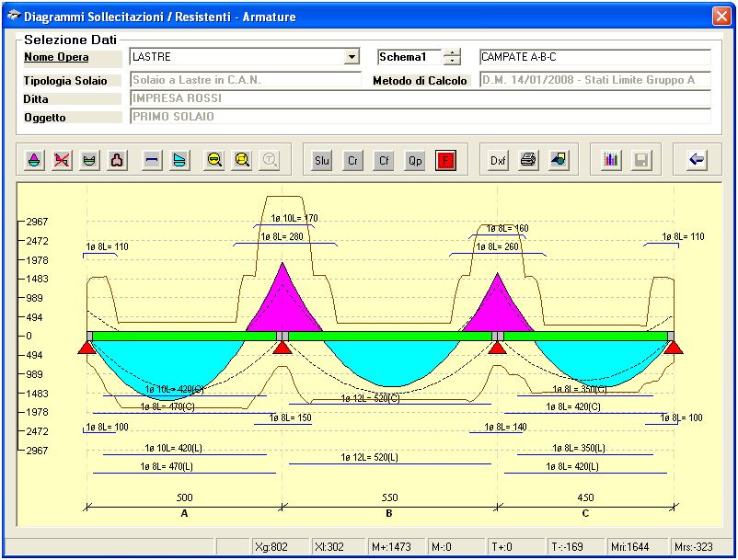Image resolution: width=738 pixels, height=560 pixels.
Task: Click span label A under the diagram
Action: (x=184, y=513)
